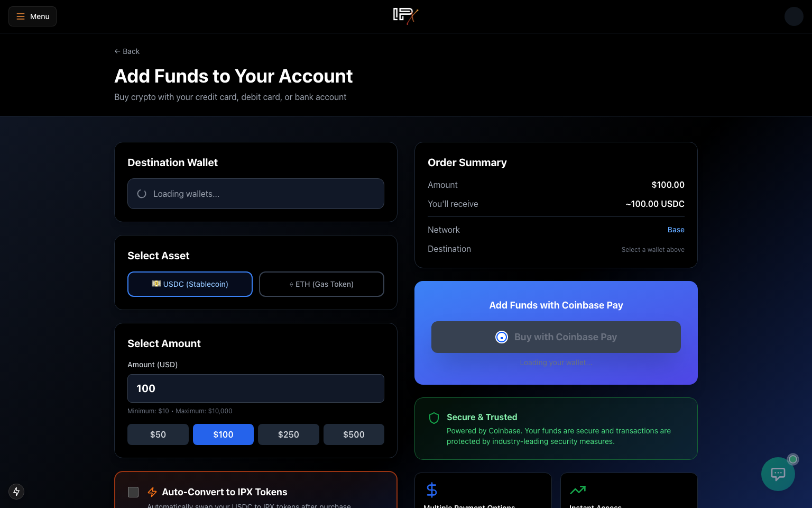Click the Secure & Trusted shield icon

tap(434, 418)
